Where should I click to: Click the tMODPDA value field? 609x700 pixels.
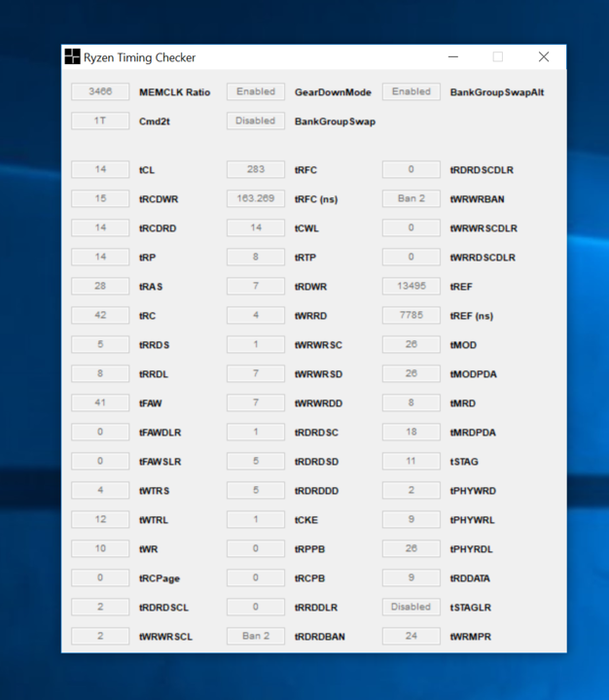412,373
